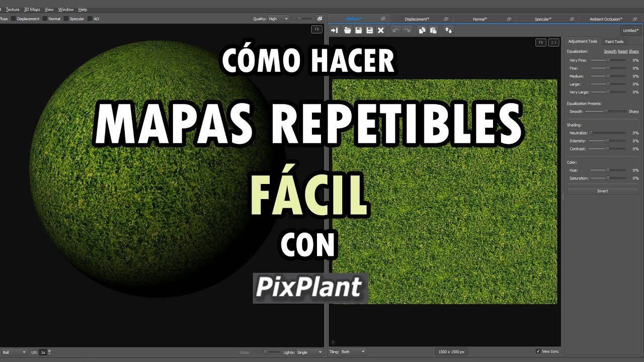
Task: Set map zoom to 1:1
Action: coord(553,43)
